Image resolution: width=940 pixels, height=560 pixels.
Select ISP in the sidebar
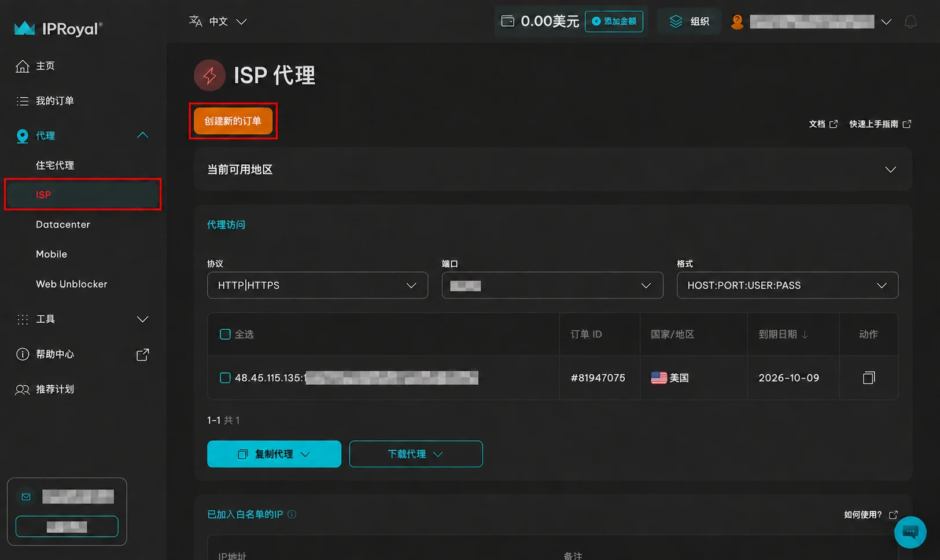point(83,194)
